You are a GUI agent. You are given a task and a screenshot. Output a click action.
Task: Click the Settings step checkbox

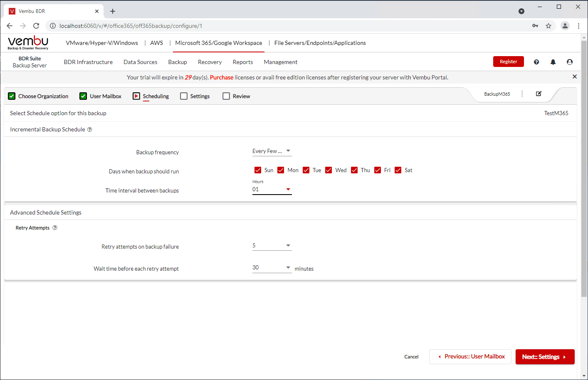click(184, 96)
